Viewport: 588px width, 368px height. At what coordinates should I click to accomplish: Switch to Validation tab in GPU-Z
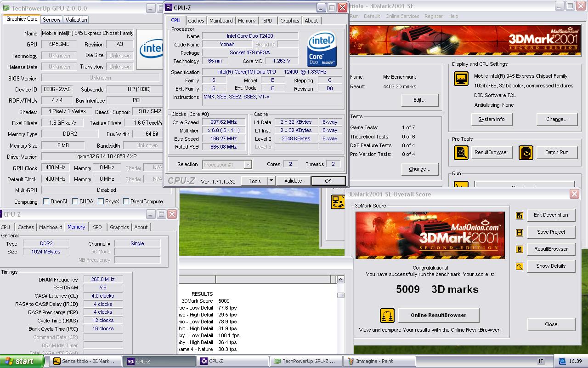pyautogui.click(x=76, y=20)
